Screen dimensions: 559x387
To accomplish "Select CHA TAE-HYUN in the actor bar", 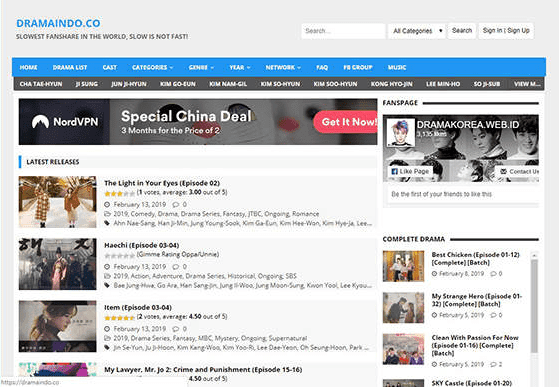I will [41, 84].
